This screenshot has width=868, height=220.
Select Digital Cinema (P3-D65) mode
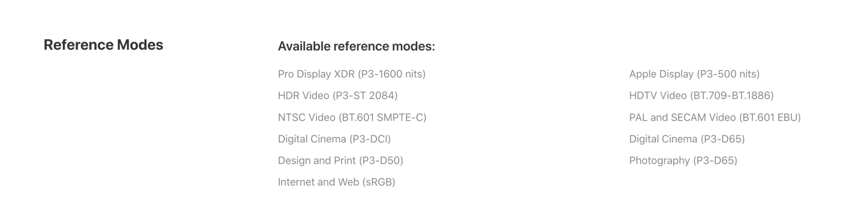click(x=687, y=139)
